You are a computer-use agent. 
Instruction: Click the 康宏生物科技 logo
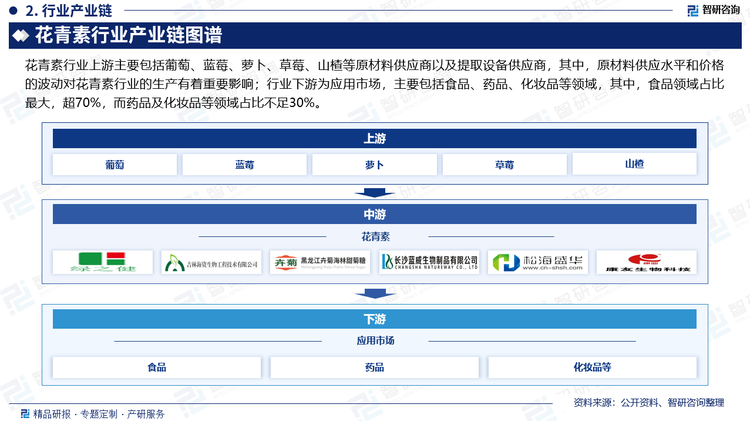click(x=647, y=262)
